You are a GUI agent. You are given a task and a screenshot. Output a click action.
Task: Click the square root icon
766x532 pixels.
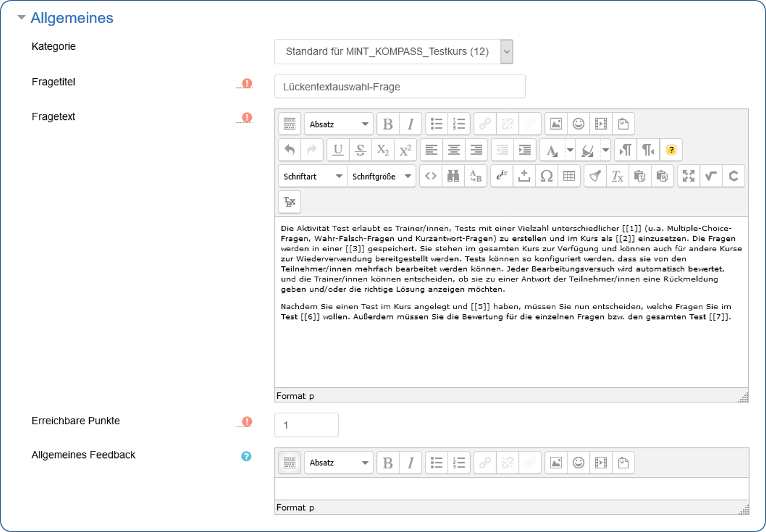click(x=711, y=176)
